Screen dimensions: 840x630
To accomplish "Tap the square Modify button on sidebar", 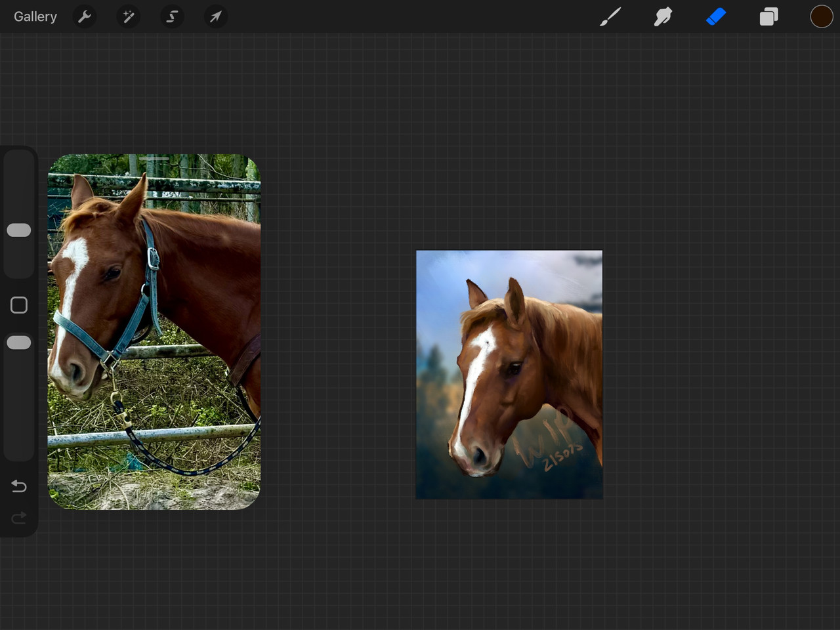I will [19, 305].
